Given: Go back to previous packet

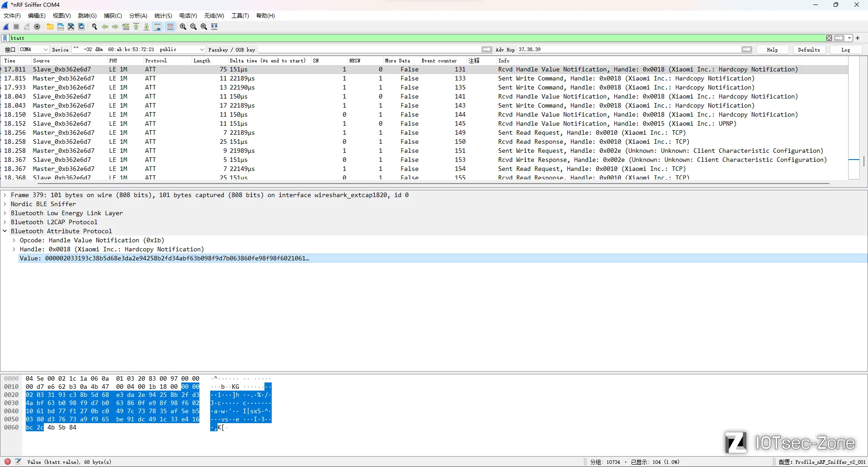Looking at the screenshot, I should (x=105, y=27).
